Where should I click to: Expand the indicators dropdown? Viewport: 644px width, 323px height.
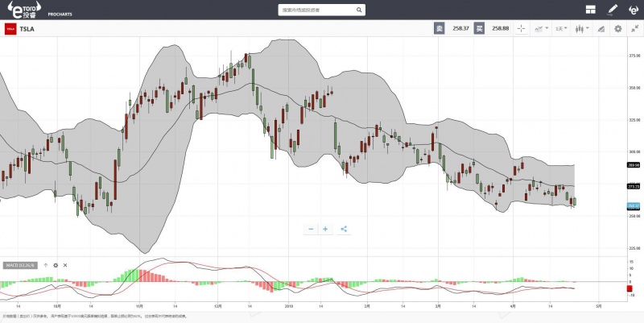tap(540, 28)
